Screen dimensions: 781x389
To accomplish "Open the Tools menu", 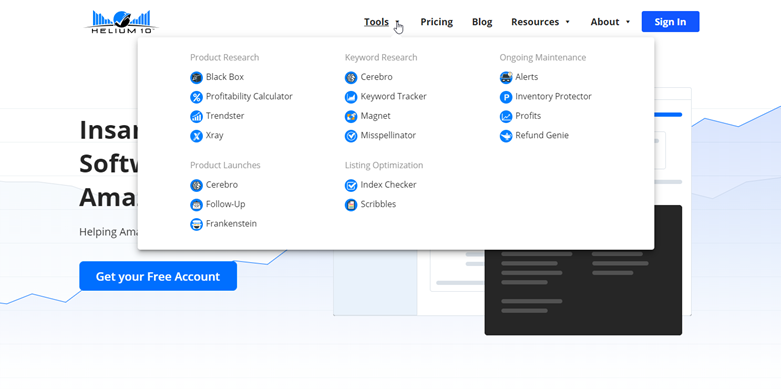I will click(377, 22).
